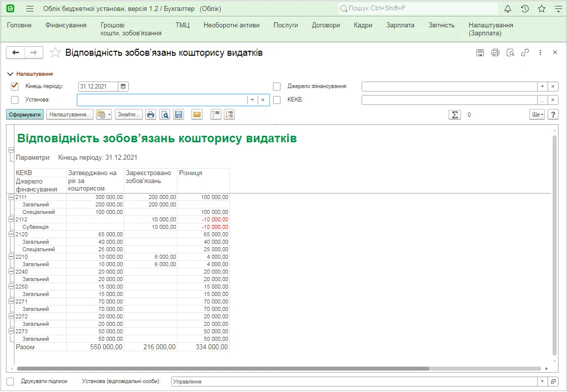The width and height of the screenshot is (567, 392).
Task: Send report by email envelope icon
Action: coord(197,114)
